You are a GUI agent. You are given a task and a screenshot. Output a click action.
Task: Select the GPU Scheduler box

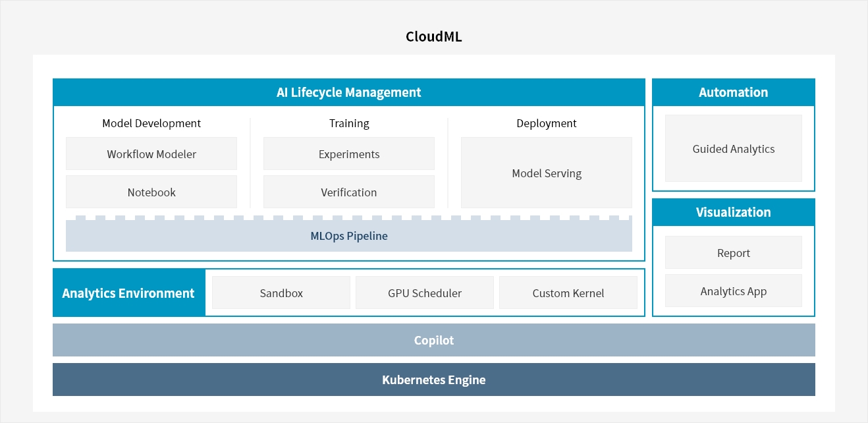tap(425, 293)
